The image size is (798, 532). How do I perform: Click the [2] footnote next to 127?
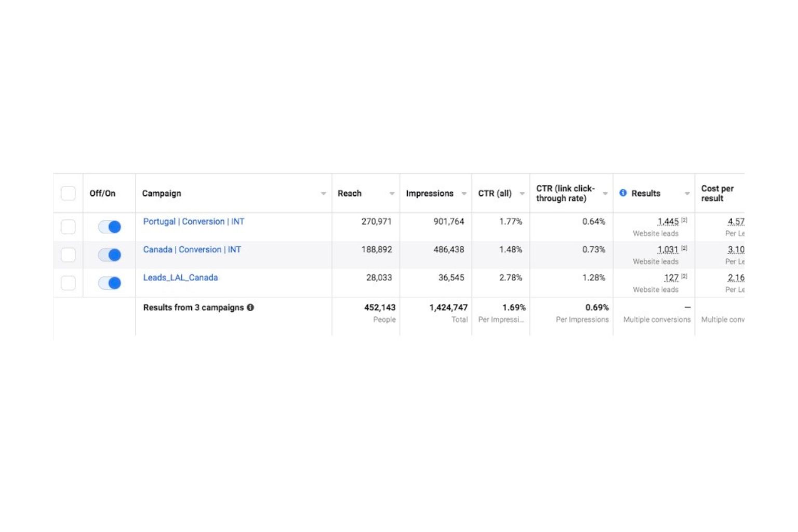(684, 276)
